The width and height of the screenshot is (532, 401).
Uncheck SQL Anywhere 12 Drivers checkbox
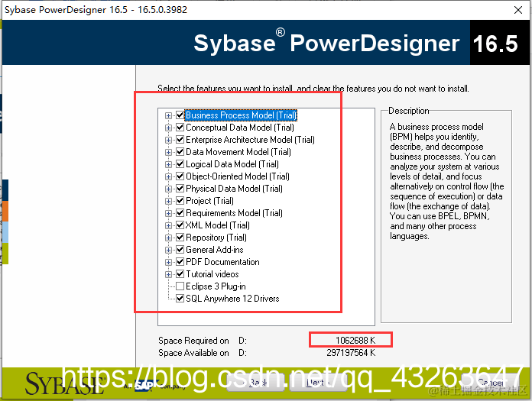click(180, 298)
